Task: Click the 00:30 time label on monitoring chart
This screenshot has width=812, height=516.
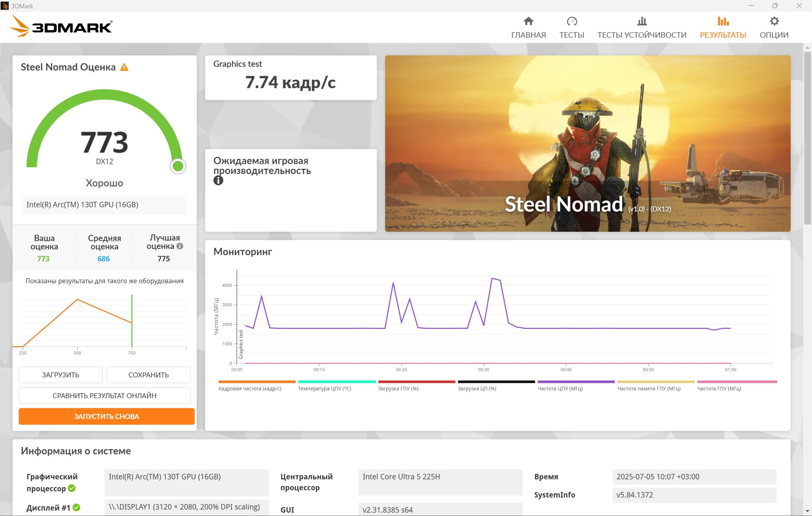Action: pyautogui.click(x=484, y=370)
